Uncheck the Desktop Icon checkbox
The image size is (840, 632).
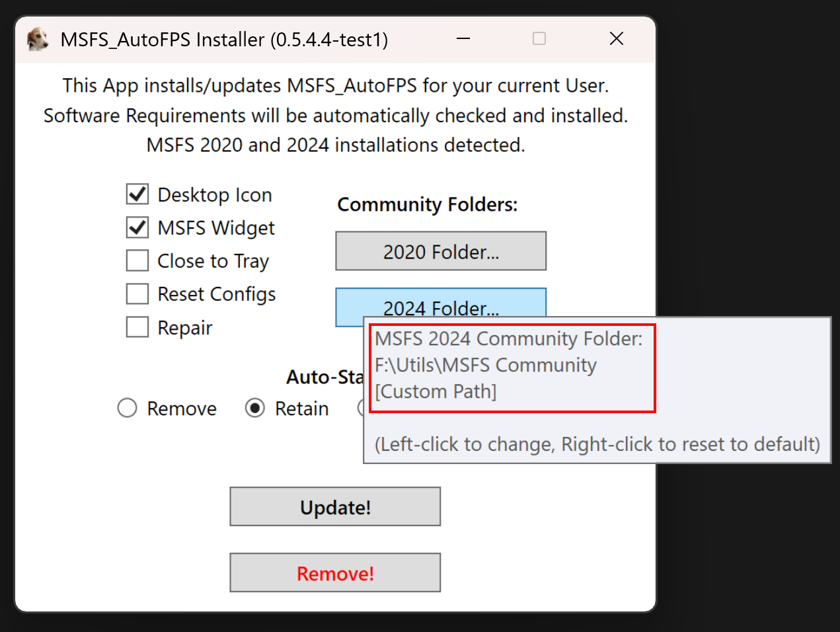click(x=137, y=194)
